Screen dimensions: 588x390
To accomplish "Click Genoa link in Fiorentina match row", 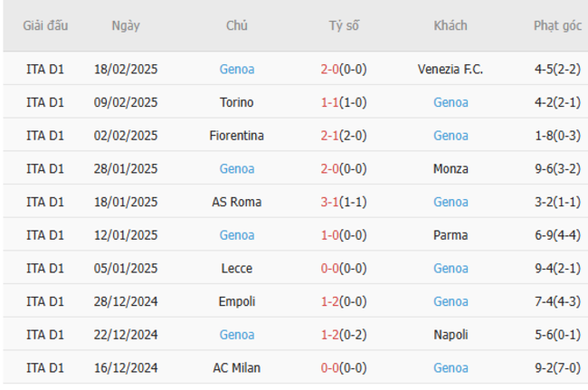I will tap(450, 136).
